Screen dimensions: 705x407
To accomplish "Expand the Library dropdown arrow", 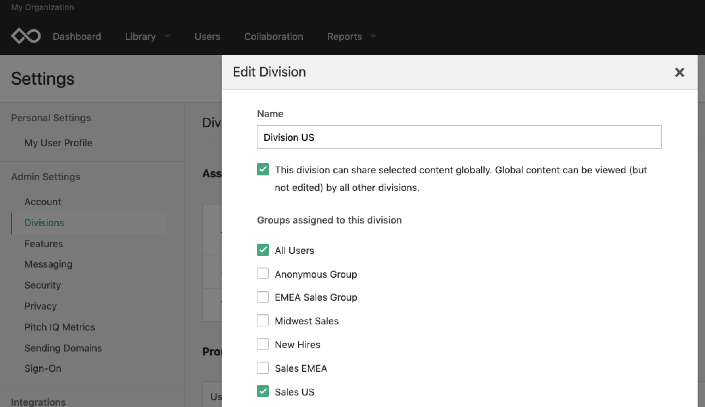I will (167, 36).
